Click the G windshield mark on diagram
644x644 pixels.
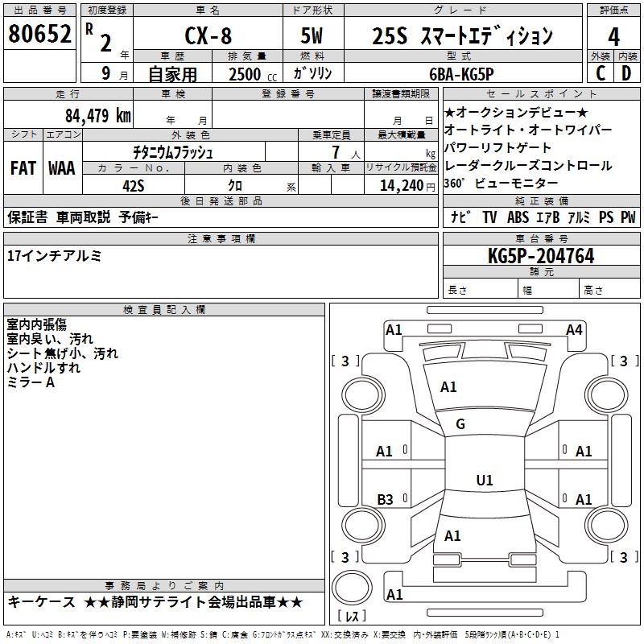tap(460, 424)
